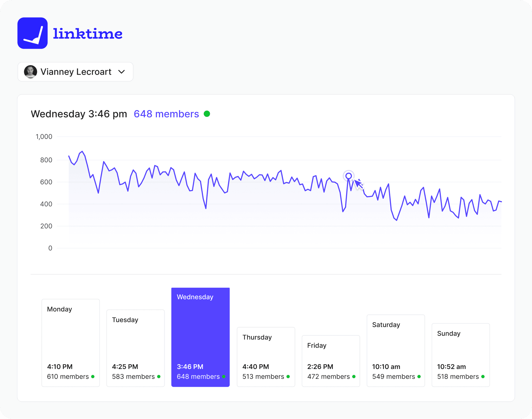Click the linktime checkmark logo icon

click(32, 33)
